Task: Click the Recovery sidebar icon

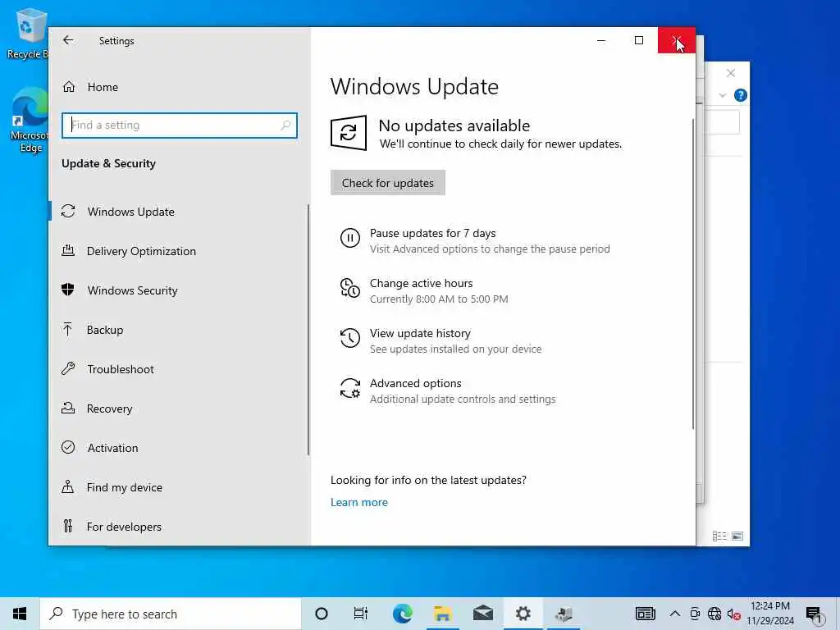Action: tap(68, 409)
